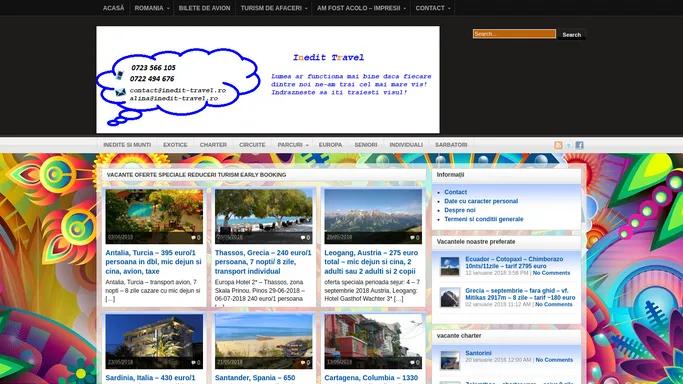Viewport: 683px width, 384px height.
Task: Open EXOTICE category
Action: pos(175,145)
